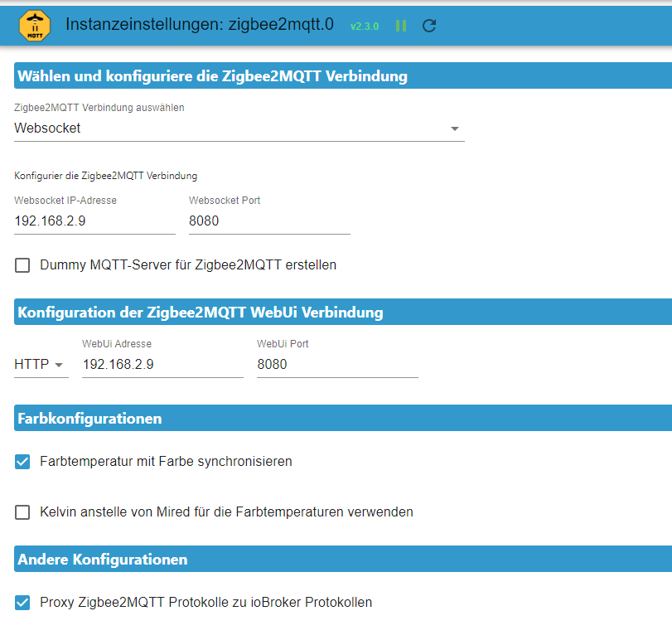
Task: Uncheck Farbtemperatur mit Farbe synchronisieren
Action: [22, 462]
